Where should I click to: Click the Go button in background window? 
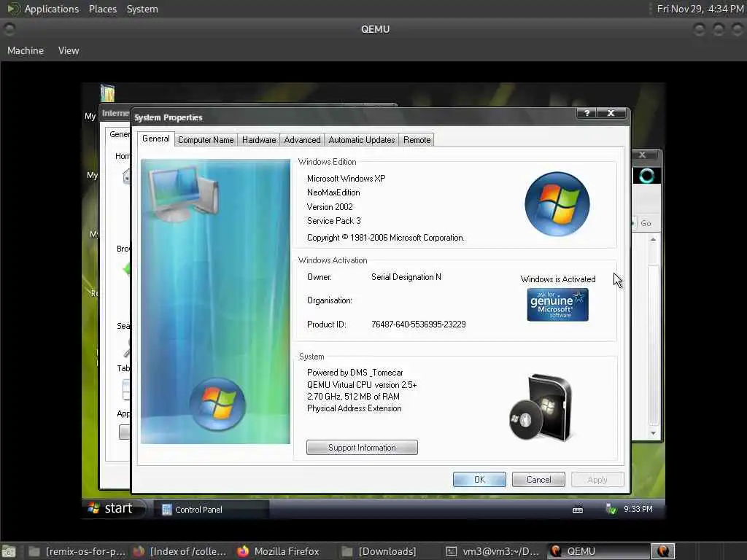645,223
